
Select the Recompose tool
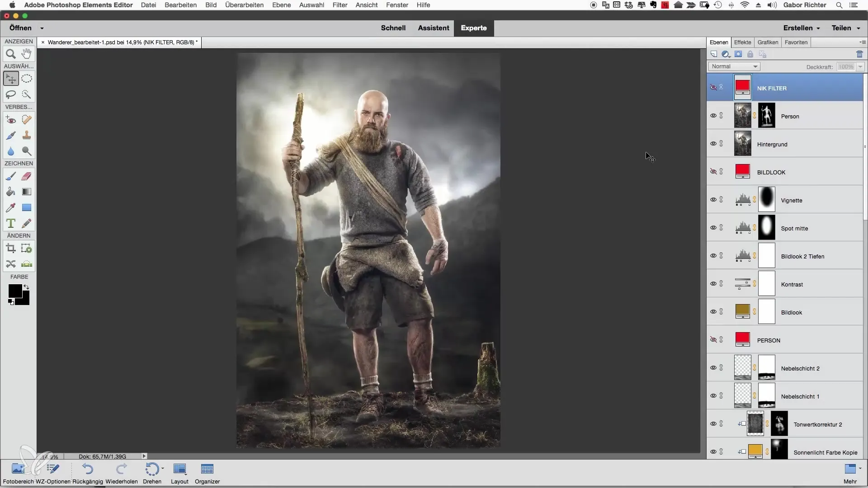point(27,249)
